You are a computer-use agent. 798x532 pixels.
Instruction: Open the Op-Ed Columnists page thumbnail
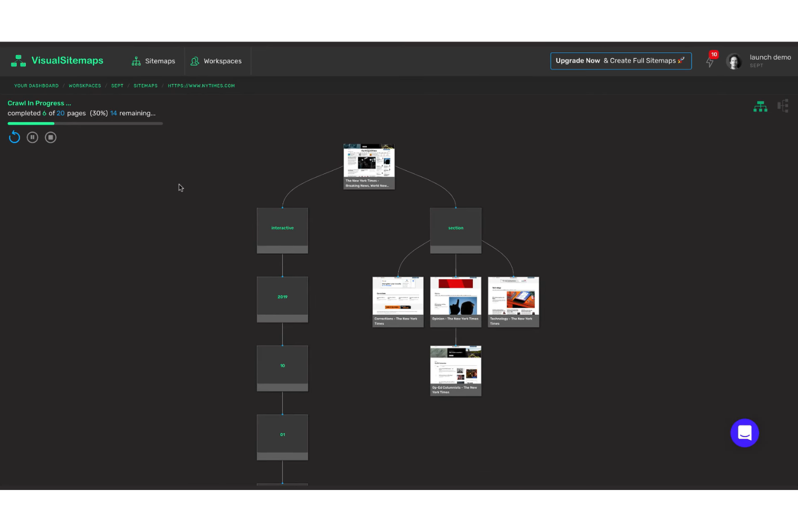tap(456, 371)
